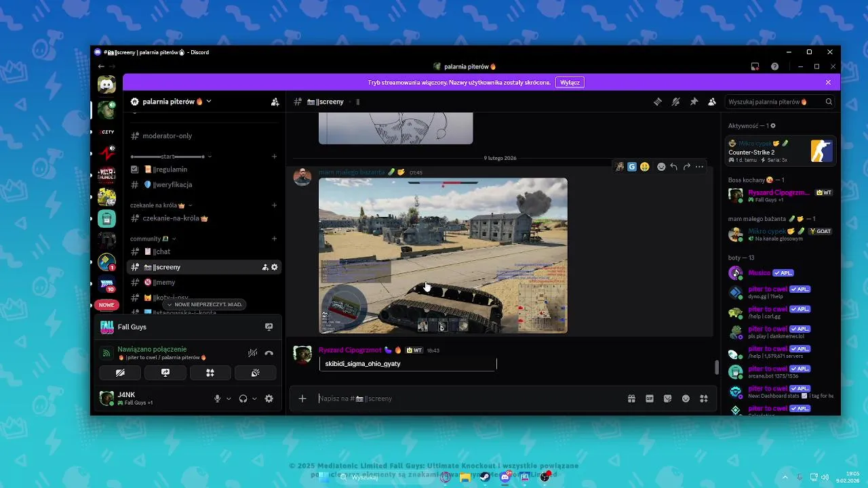Open microphone input options arrow
Screen dimensions: 868x488
[229, 399]
